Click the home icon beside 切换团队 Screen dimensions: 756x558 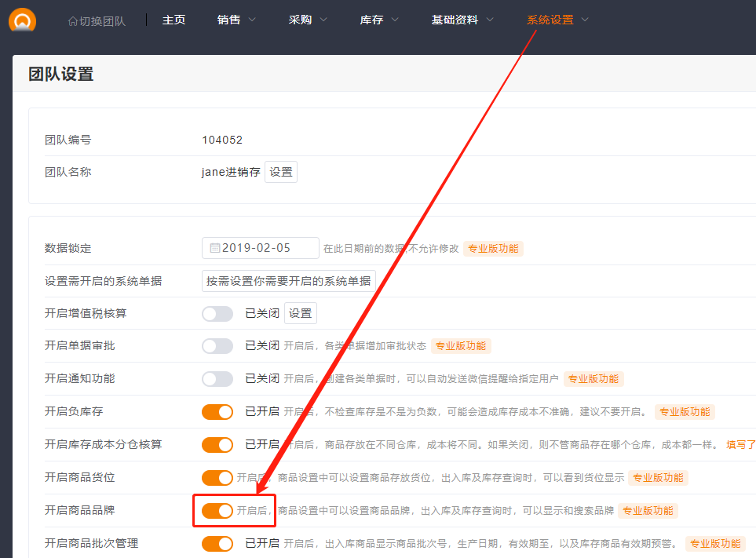(73, 20)
